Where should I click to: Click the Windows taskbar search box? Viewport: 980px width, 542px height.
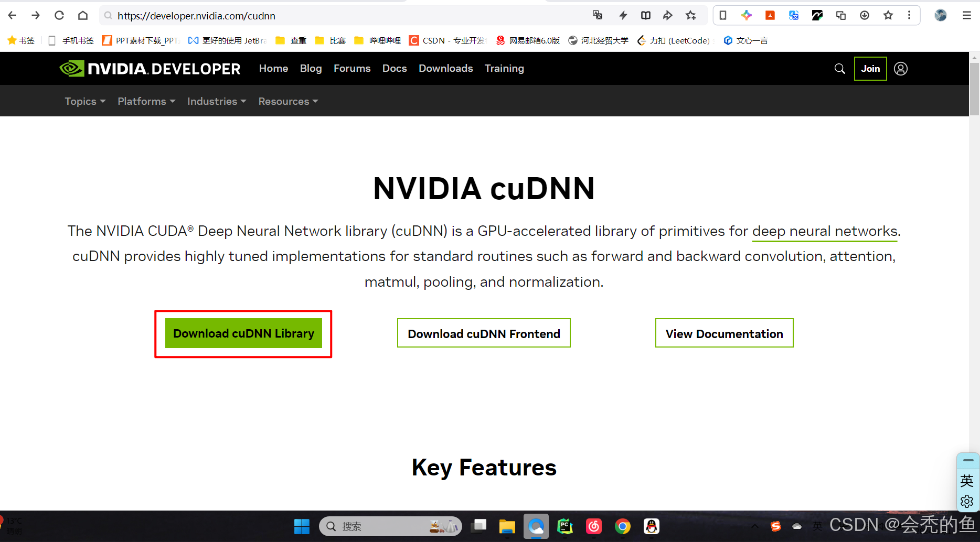coord(390,526)
